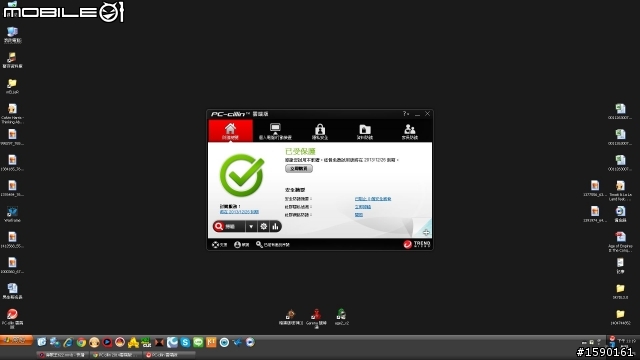Select the PC-cillin desktop shortcut
The image size is (640, 360).
(x=12, y=319)
